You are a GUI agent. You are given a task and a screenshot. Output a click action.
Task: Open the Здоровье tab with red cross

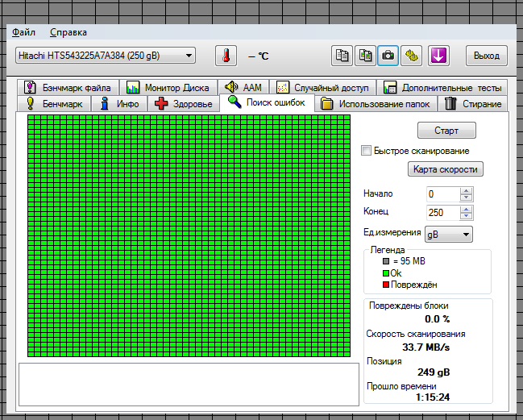point(183,104)
